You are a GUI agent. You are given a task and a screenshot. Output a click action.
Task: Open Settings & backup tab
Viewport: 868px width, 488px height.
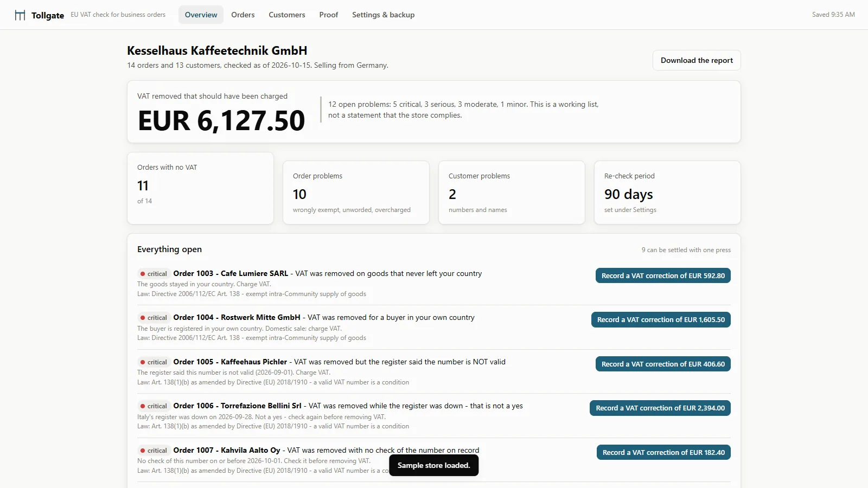click(x=383, y=15)
